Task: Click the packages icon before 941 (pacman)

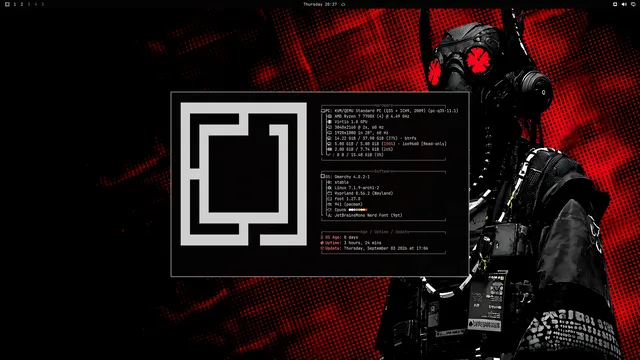Action: point(329,204)
